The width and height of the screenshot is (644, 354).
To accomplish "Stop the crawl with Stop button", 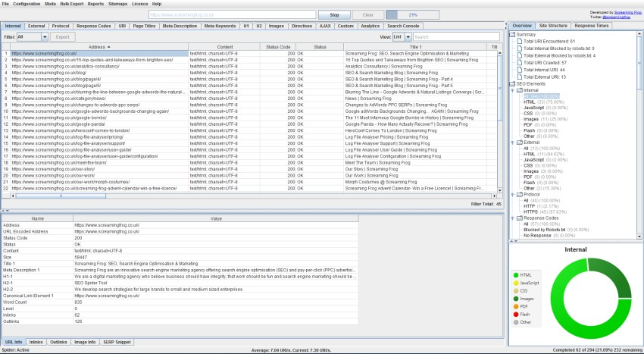I will tap(334, 15).
